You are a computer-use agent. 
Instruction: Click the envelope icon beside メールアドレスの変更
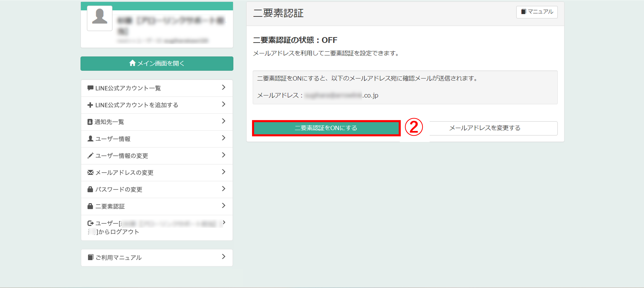pos(90,172)
